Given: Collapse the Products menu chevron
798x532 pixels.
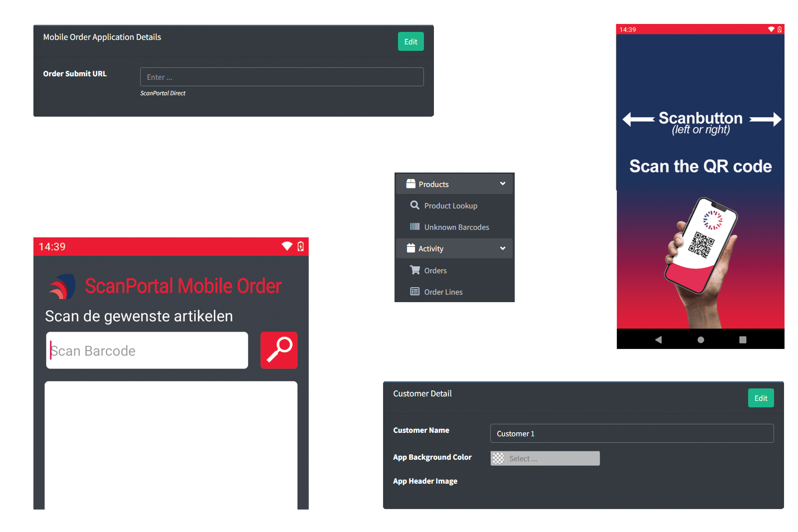Looking at the screenshot, I should 503,184.
